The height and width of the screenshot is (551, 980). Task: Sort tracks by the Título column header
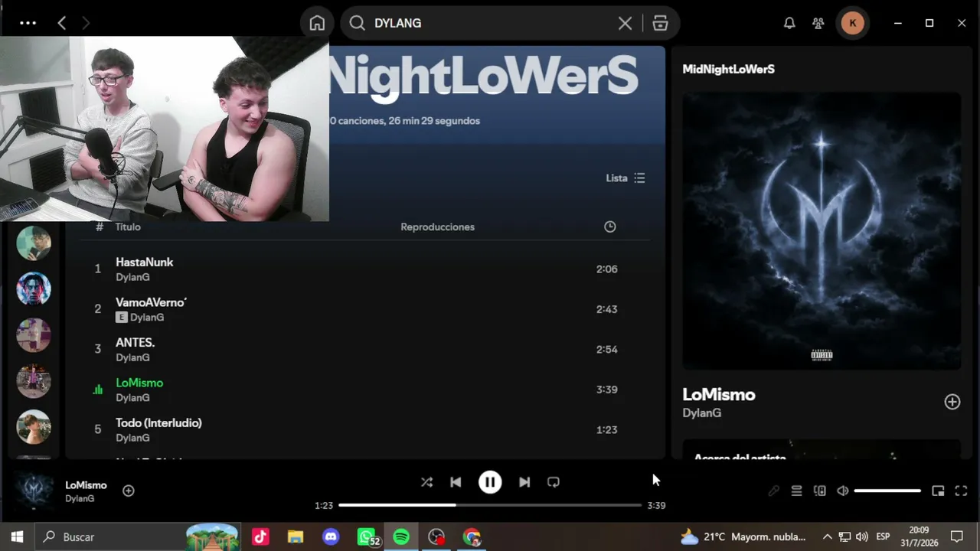(128, 227)
